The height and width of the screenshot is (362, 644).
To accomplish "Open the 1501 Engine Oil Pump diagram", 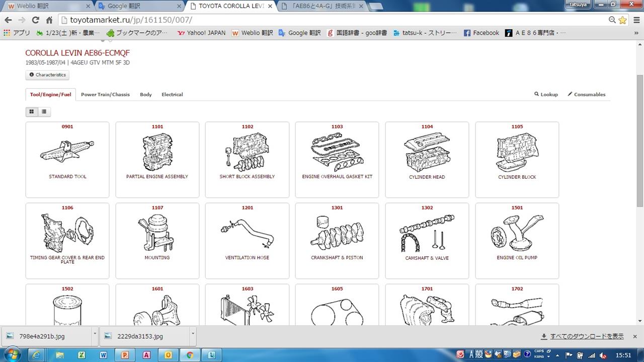I will 517,241.
